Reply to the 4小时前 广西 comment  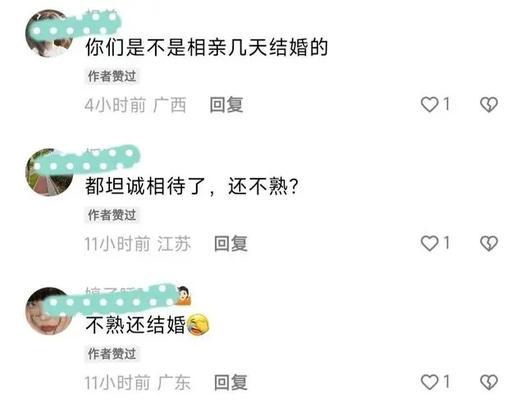(226, 105)
